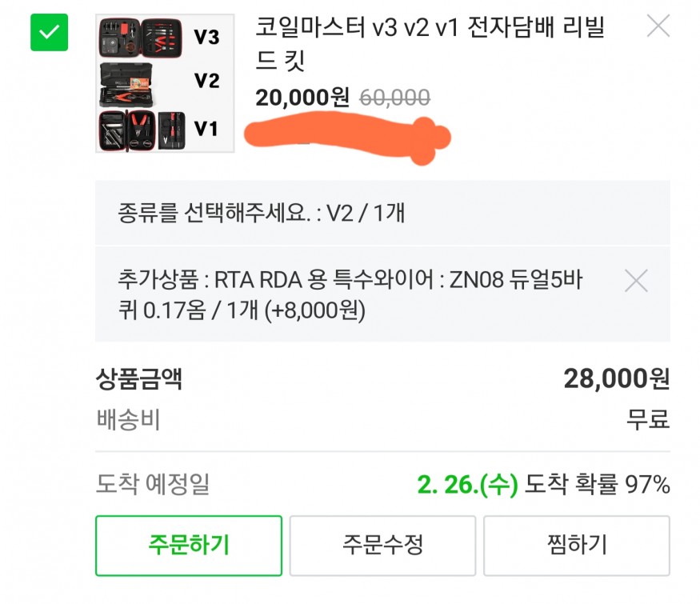Click the orange scribbled-out seller area

tap(347, 138)
